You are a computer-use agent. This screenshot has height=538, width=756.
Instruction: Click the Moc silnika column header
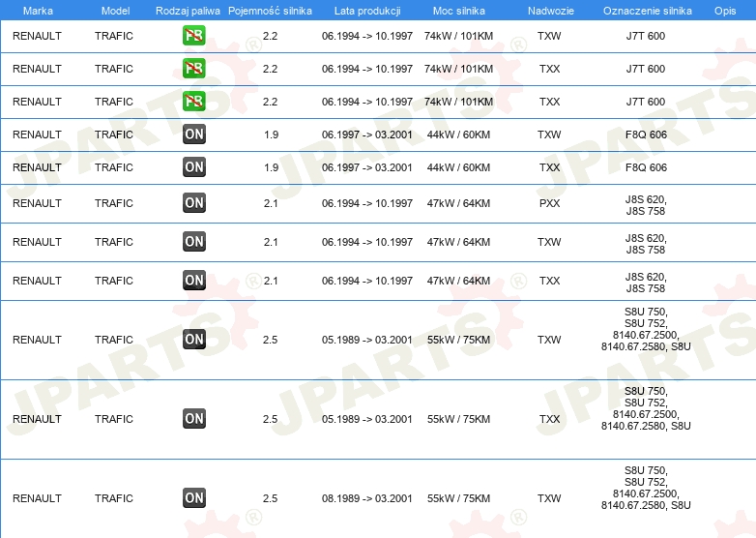point(458,10)
